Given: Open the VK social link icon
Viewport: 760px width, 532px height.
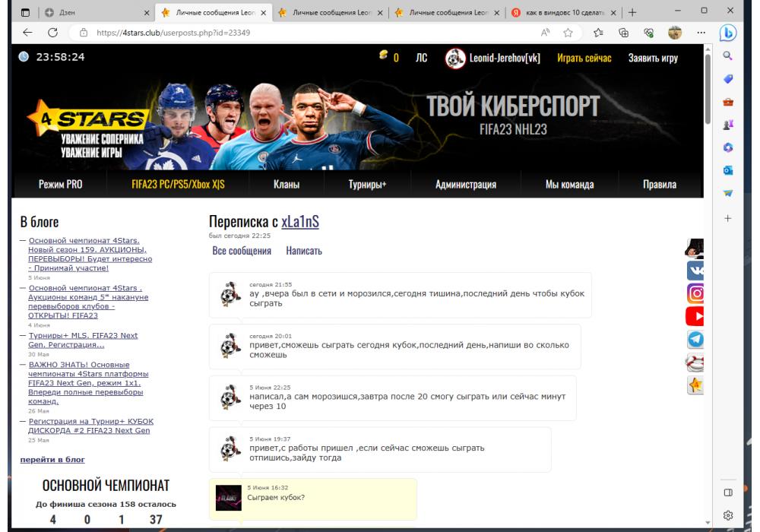Looking at the screenshot, I should point(695,271).
